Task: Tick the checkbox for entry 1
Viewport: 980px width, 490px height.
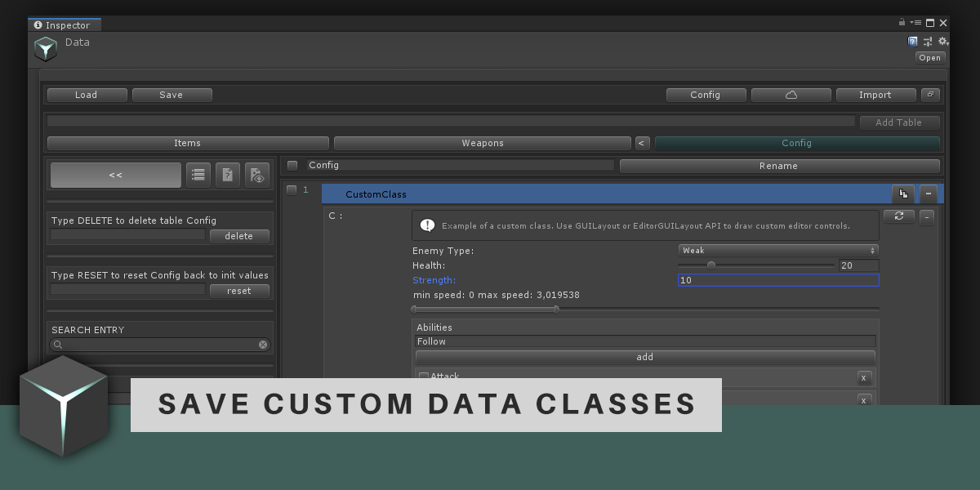Action: (x=291, y=190)
